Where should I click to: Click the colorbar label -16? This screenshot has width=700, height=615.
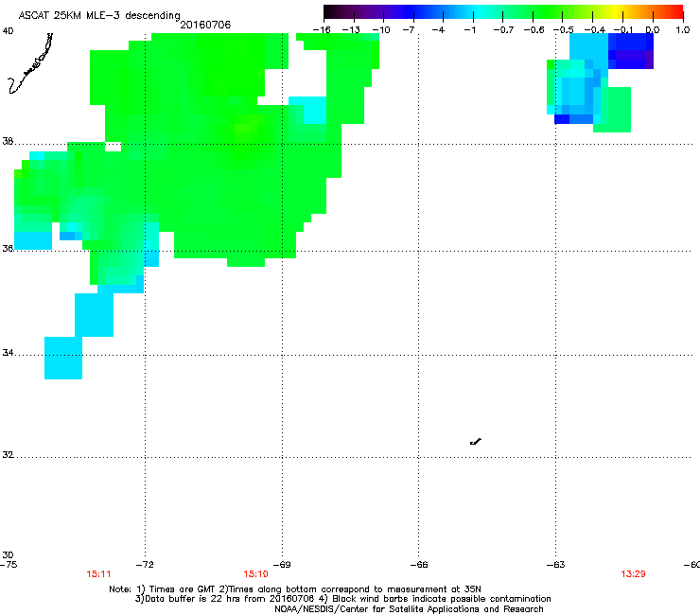(x=322, y=30)
